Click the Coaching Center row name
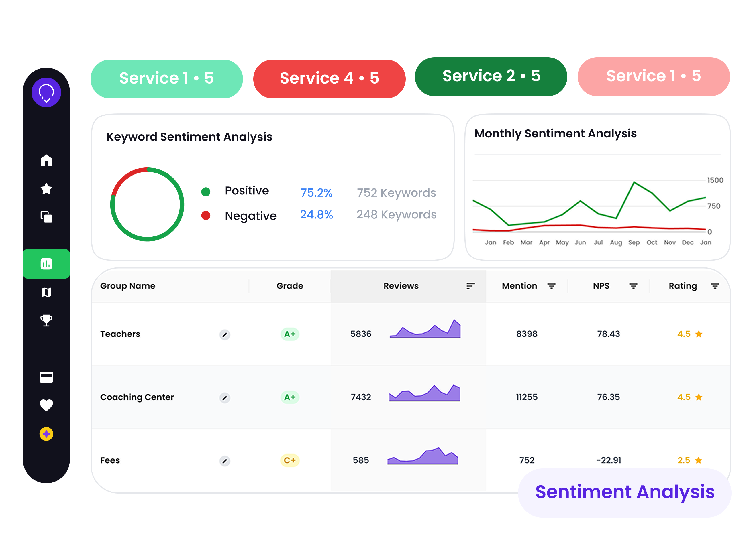This screenshot has width=753, height=560. (x=137, y=397)
